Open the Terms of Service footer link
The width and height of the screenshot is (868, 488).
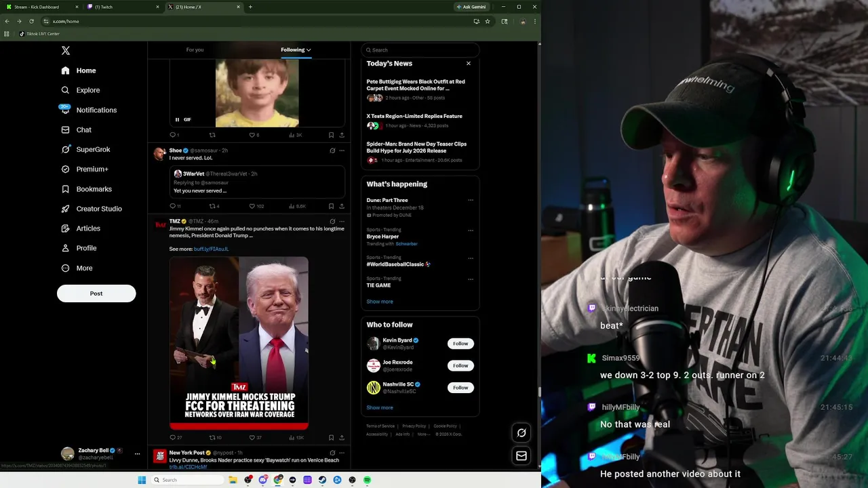coord(380,426)
